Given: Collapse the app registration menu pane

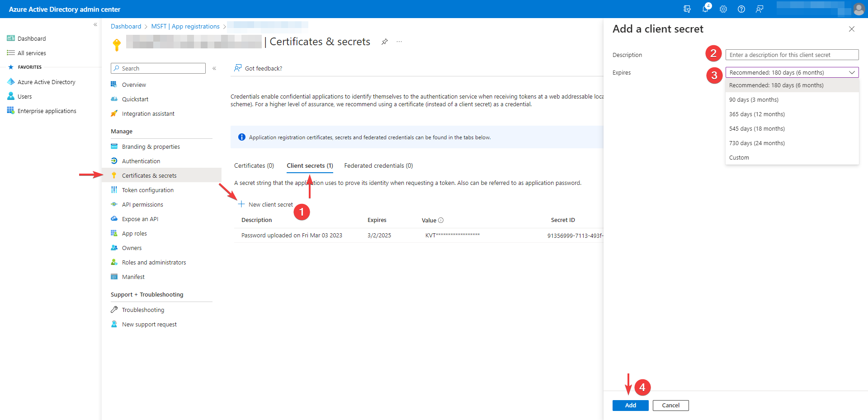Looking at the screenshot, I should click(214, 68).
